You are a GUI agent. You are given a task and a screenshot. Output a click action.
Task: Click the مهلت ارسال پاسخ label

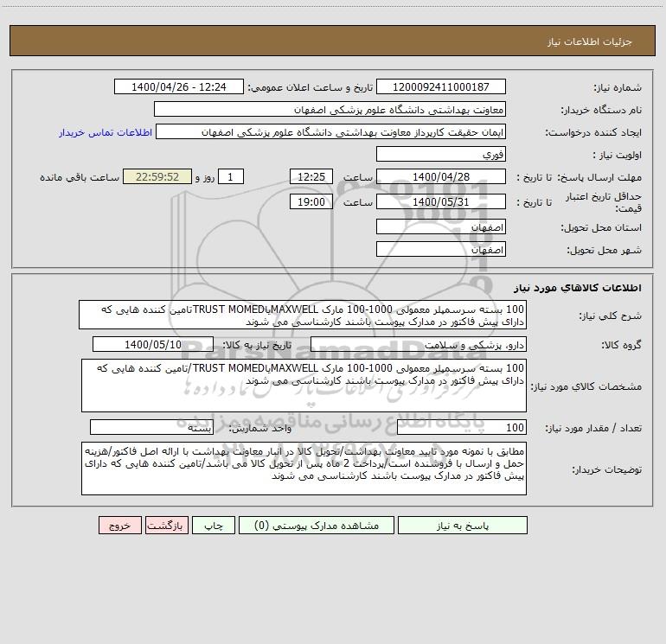[x=599, y=177]
